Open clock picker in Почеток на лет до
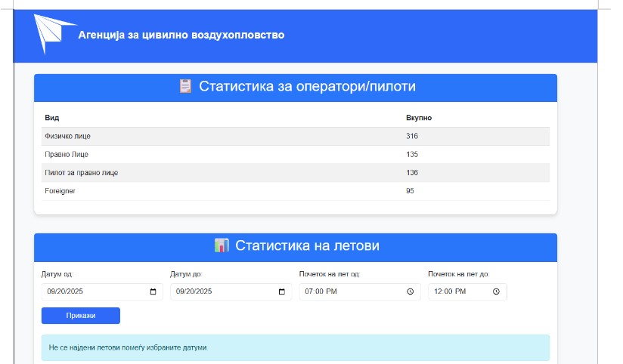The height and width of the screenshot is (364, 623). (x=496, y=292)
